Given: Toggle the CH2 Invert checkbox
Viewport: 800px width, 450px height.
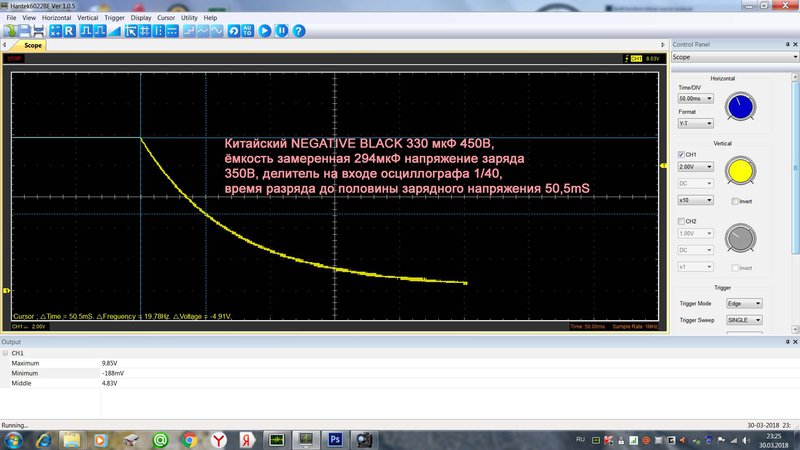Looking at the screenshot, I should coord(735,267).
